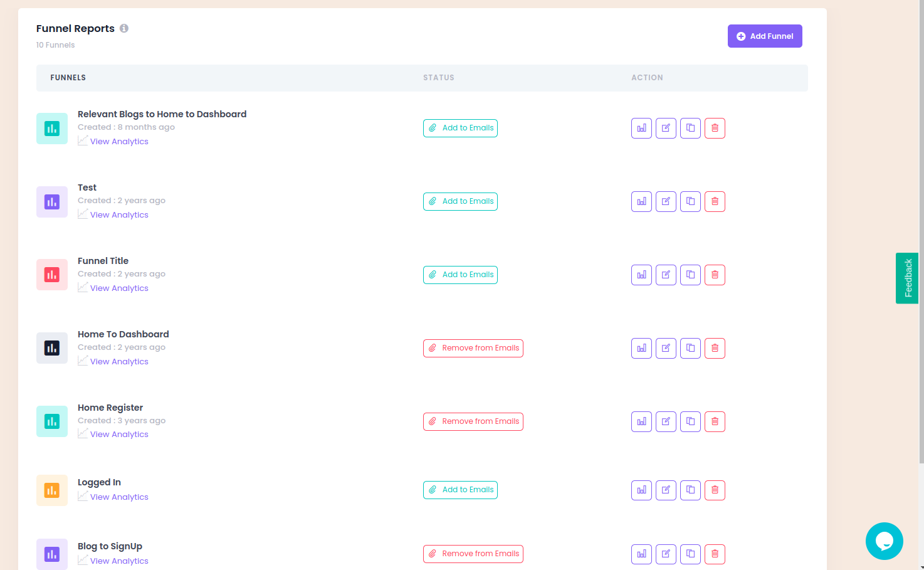Click the info icon beside Funnel Reports
Screen dimensions: 924x570
[x=124, y=28]
